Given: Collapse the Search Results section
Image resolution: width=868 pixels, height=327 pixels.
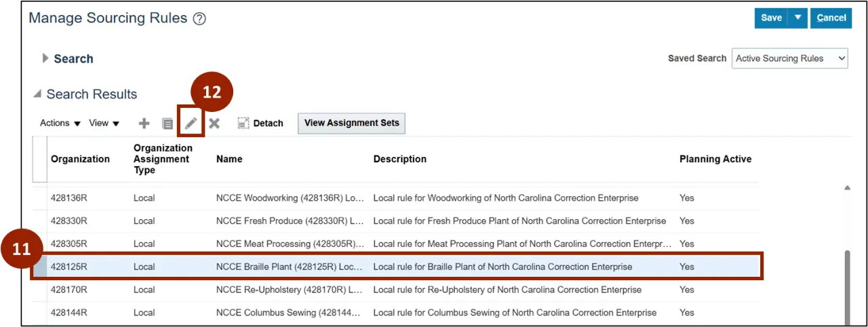Looking at the screenshot, I should pyautogui.click(x=38, y=94).
